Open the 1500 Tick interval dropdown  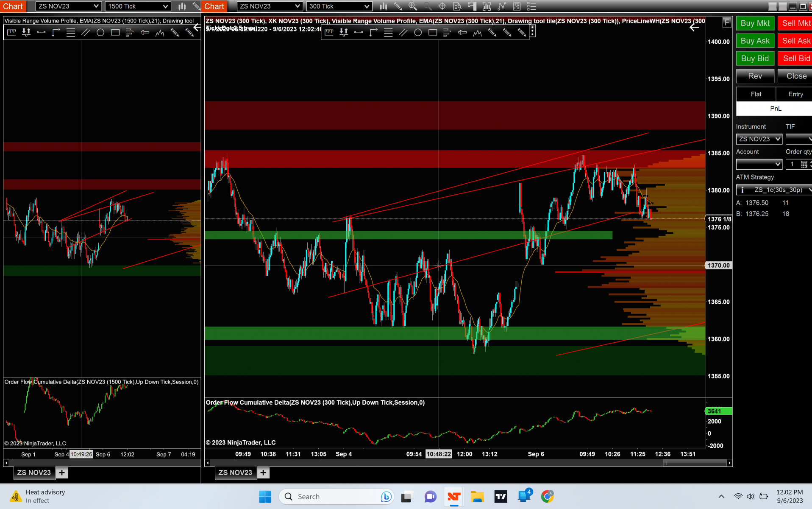coord(138,6)
